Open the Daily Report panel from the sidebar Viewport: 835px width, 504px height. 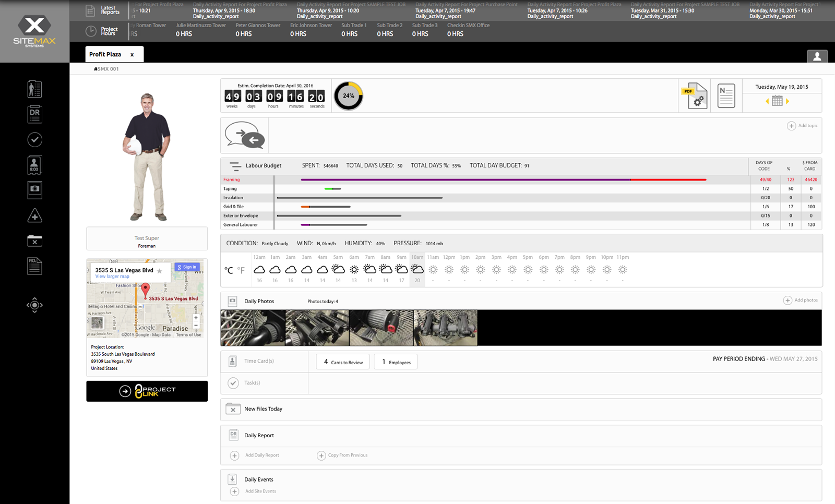34,114
